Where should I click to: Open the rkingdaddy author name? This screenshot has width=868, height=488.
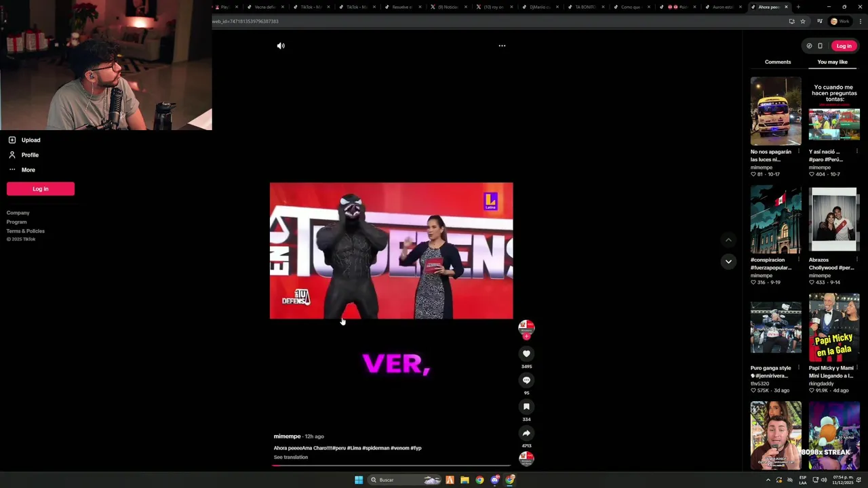[822, 384]
